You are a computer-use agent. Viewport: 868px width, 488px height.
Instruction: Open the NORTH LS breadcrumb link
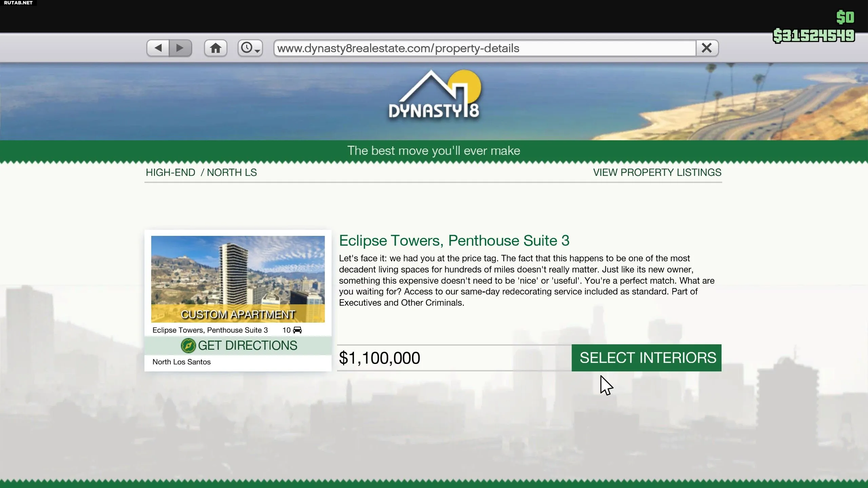click(232, 172)
